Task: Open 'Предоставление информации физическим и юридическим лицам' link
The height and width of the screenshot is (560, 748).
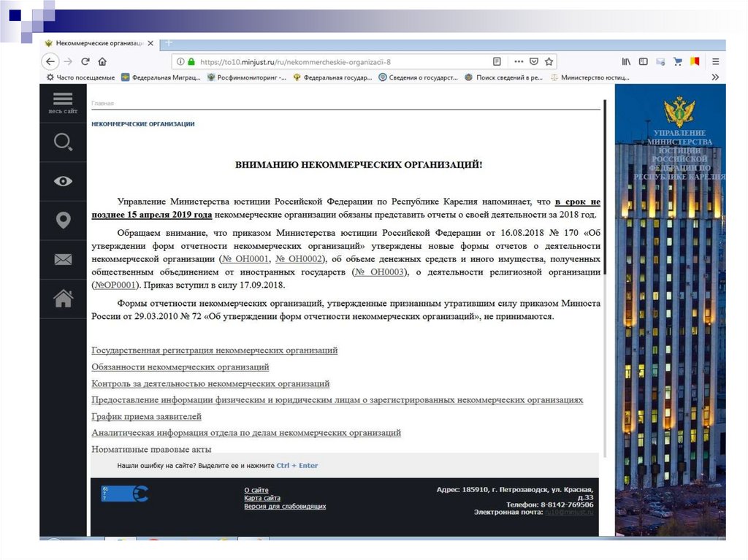Action: [337, 400]
